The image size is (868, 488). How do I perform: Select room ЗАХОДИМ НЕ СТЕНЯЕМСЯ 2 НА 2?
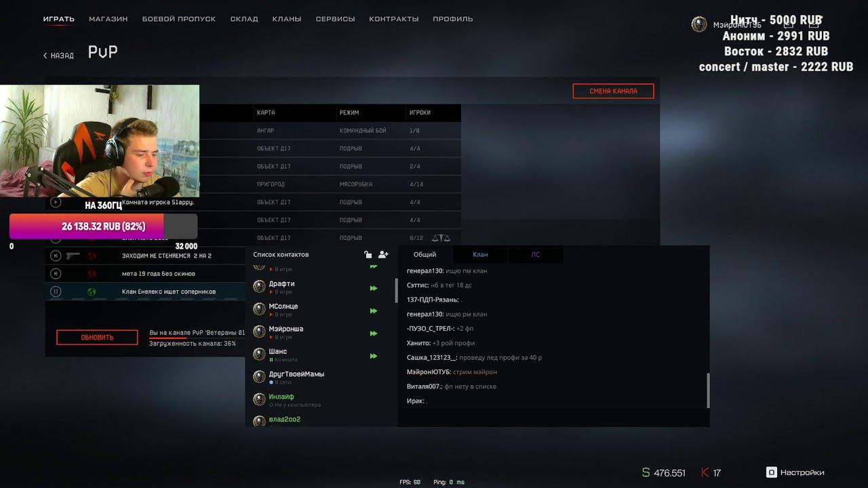click(167, 256)
